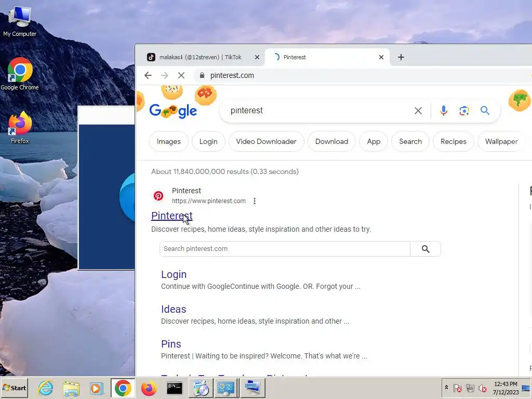The width and height of the screenshot is (532, 399).
Task: Click the pinterest.com sitelinks search button
Action: pyautogui.click(x=425, y=249)
